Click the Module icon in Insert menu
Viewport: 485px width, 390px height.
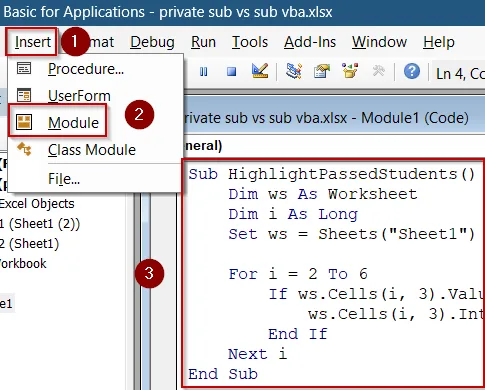point(24,122)
